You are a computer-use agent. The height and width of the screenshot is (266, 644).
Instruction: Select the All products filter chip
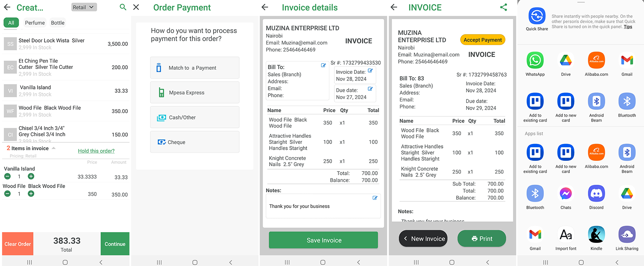pos(11,23)
